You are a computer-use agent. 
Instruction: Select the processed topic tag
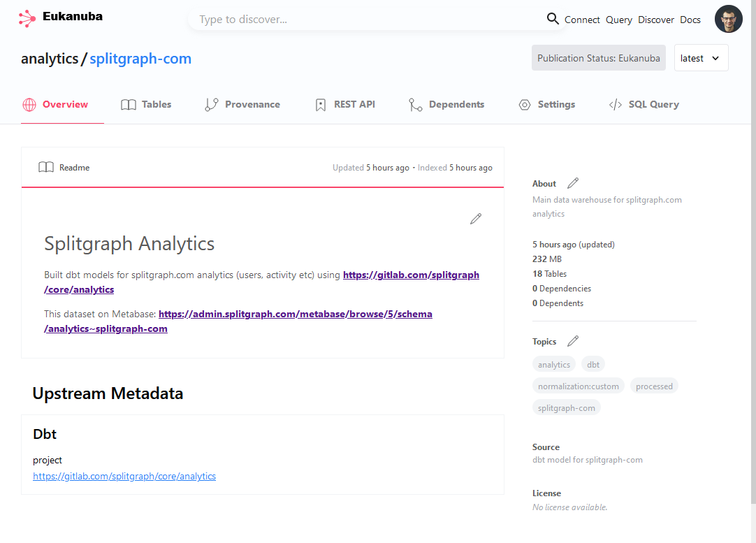click(654, 386)
